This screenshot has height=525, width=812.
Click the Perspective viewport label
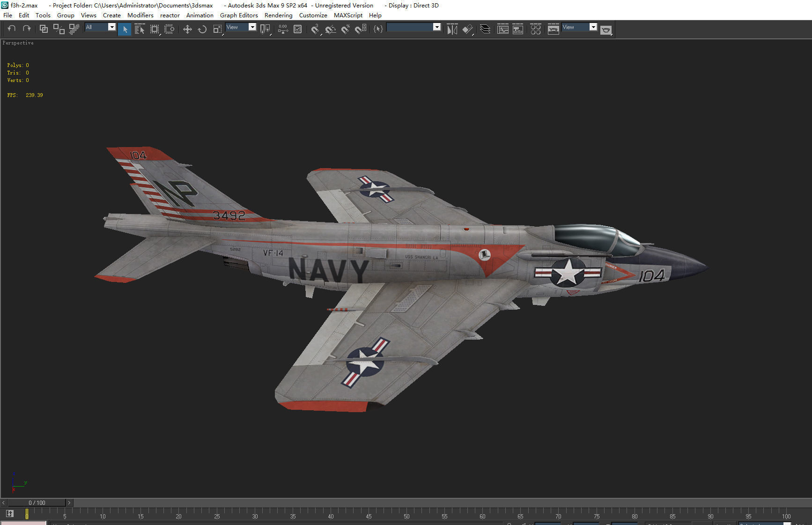point(18,43)
